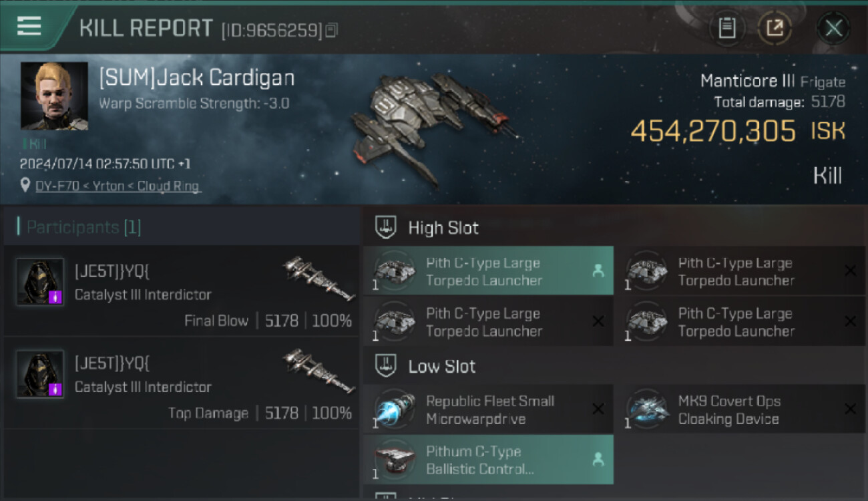Image resolution: width=868 pixels, height=501 pixels.
Task: Select the Top Damage participant portrait
Action: pyautogui.click(x=40, y=375)
